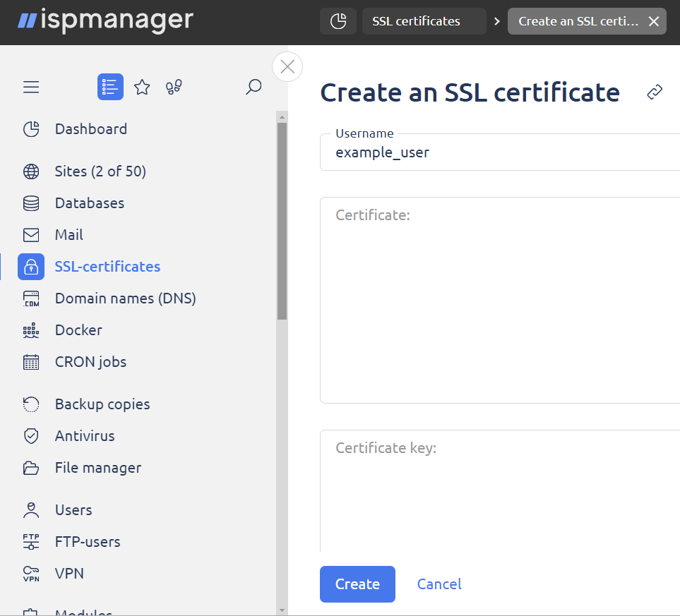Viewport: 680px width, 616px height.
Task: Open the Users section
Action: (73, 510)
